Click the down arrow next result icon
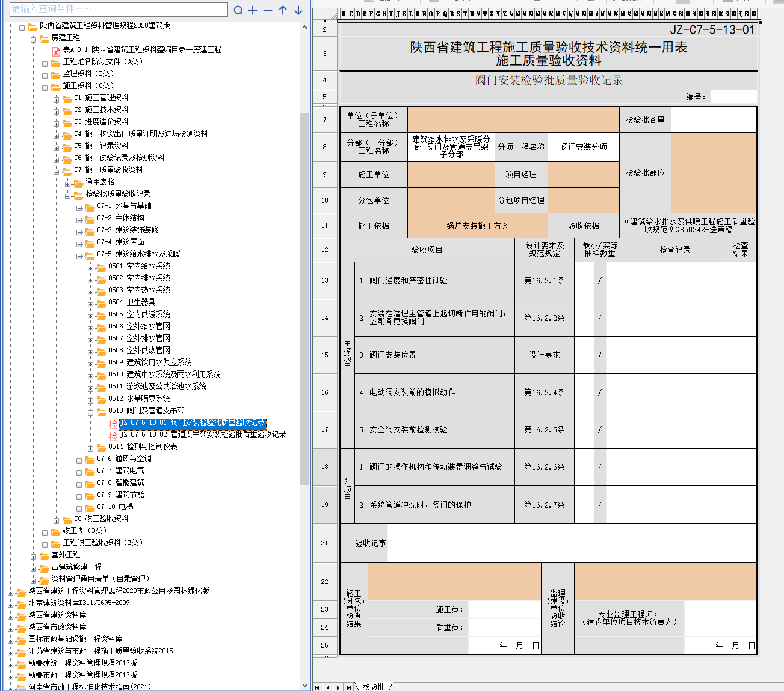Screen dimensions: 784x691 tap(298, 10)
